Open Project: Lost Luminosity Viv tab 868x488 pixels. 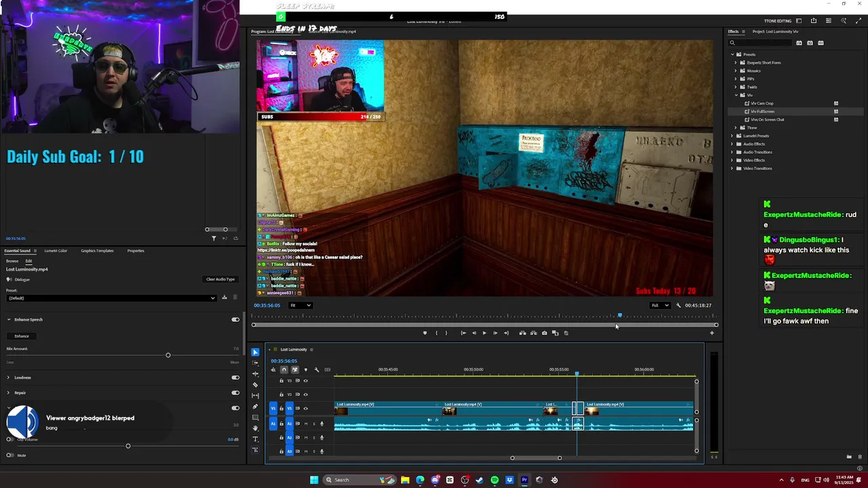point(775,31)
